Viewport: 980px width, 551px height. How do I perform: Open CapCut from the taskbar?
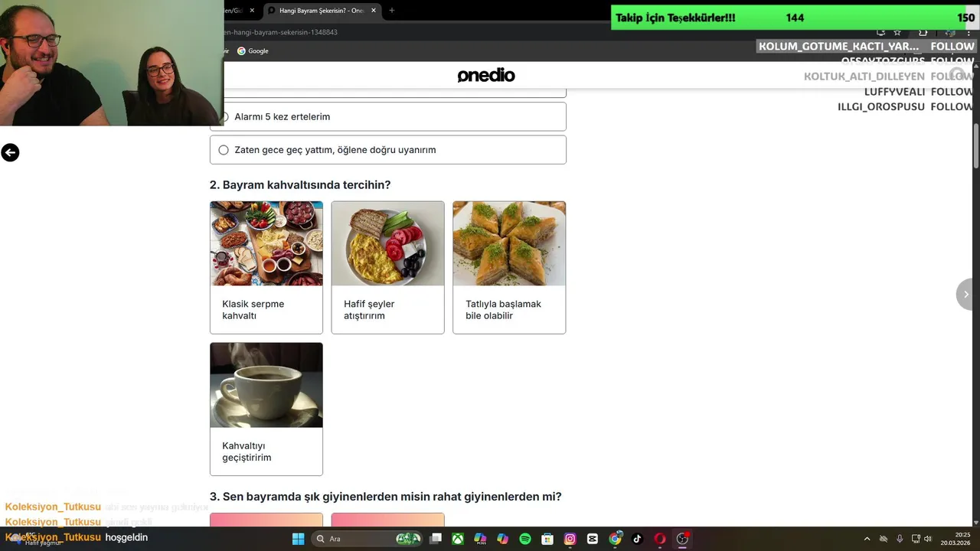593,539
